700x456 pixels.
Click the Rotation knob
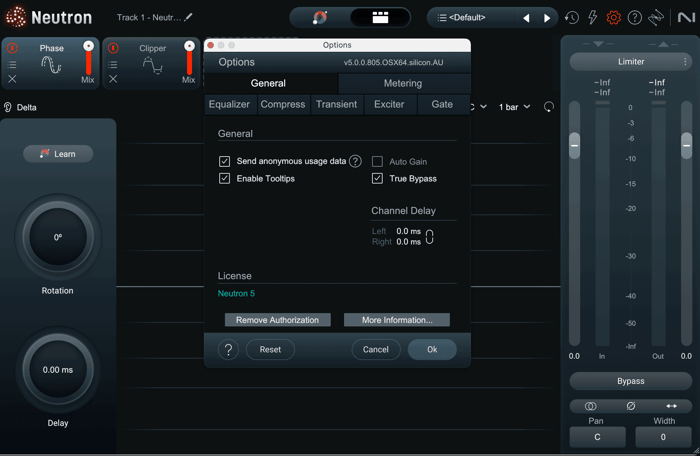pos(58,237)
